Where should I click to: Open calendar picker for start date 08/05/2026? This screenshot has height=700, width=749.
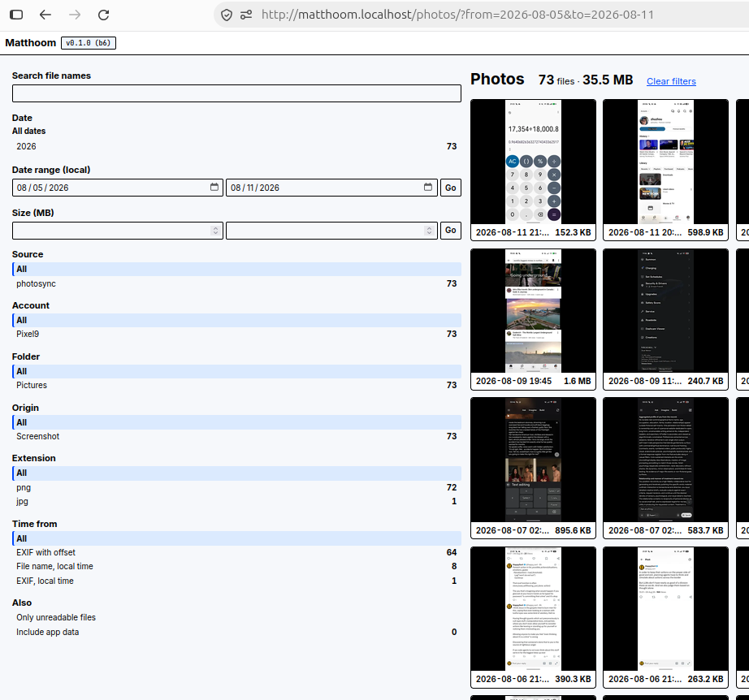click(x=214, y=187)
